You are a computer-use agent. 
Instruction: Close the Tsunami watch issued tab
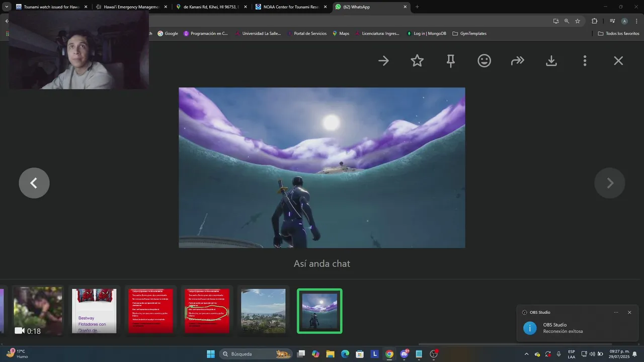coord(86,7)
